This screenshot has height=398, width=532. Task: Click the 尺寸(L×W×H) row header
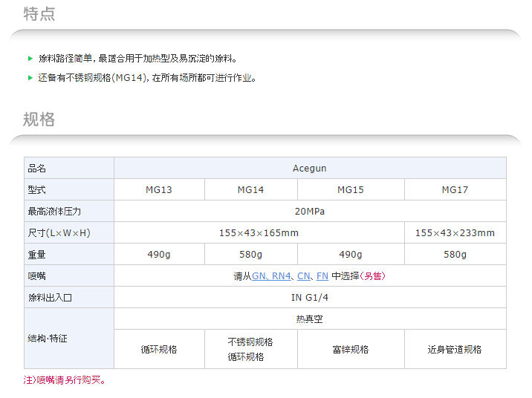click(x=69, y=232)
